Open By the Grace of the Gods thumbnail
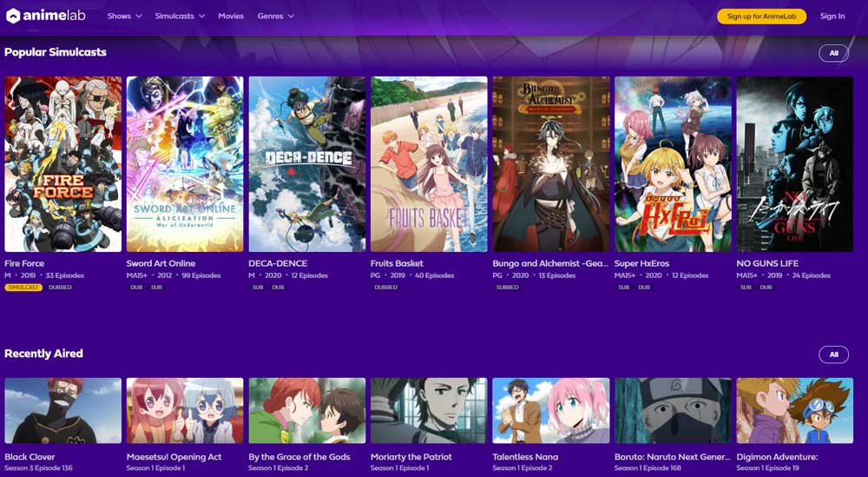 (307, 410)
